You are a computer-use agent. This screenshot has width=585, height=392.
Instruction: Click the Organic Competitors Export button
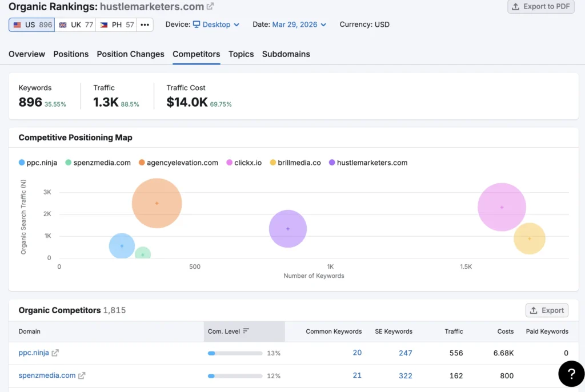547,310
